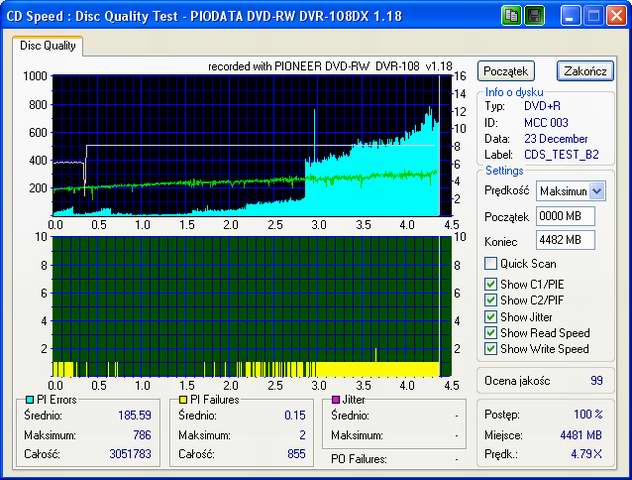This screenshot has height=480, width=632.
Task: Click the floppy disk save icon in title bar
Action: pos(534,16)
